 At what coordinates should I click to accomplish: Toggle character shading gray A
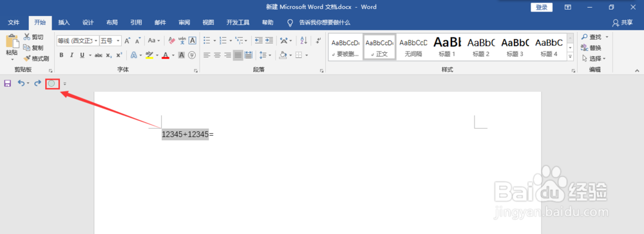pyautogui.click(x=181, y=55)
